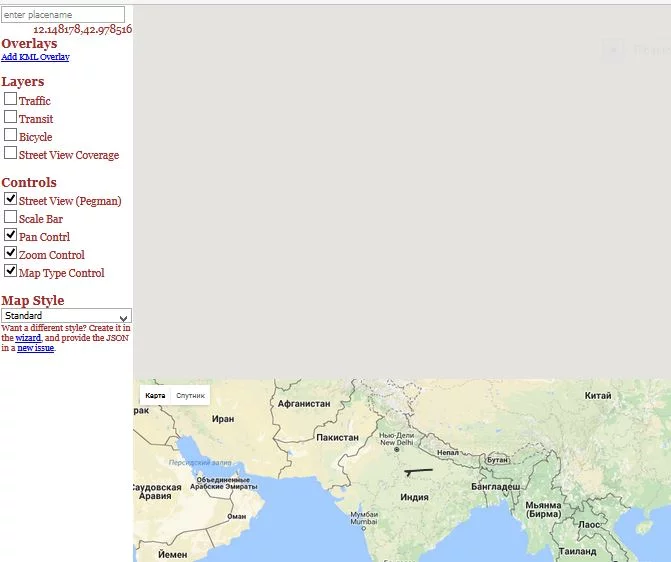Click the Таиланд label on map
The height and width of the screenshot is (562, 671).
tap(577, 551)
